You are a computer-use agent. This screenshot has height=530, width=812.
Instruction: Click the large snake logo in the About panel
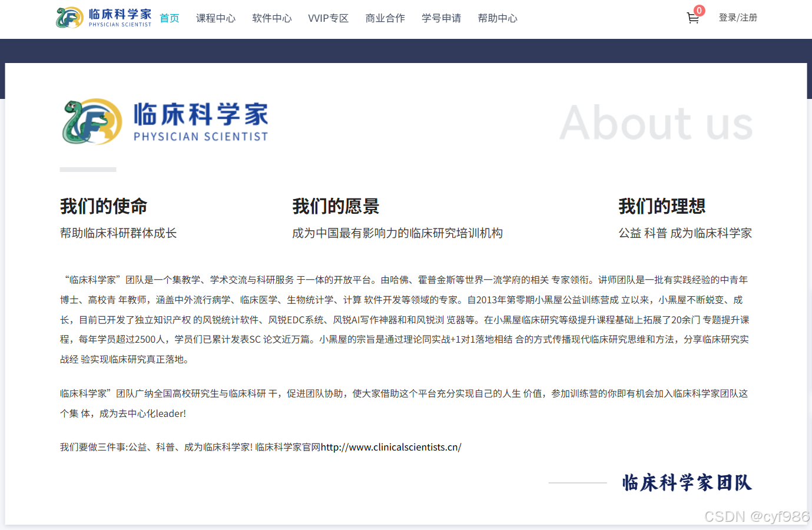[x=92, y=122]
